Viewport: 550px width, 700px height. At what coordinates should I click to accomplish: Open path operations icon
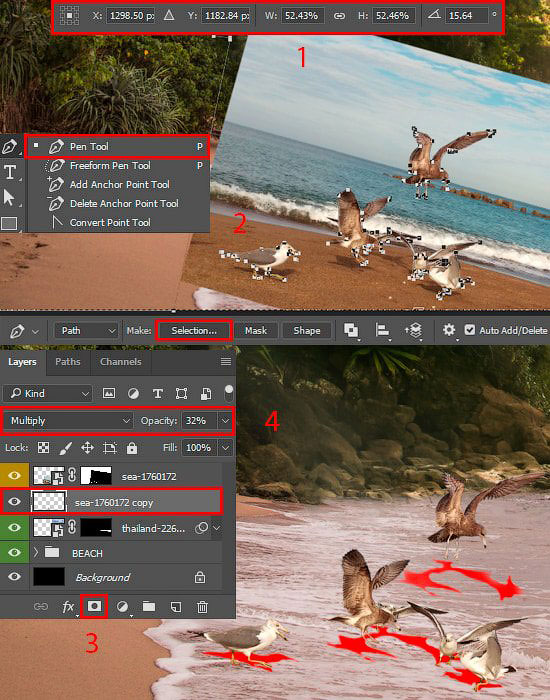point(351,331)
